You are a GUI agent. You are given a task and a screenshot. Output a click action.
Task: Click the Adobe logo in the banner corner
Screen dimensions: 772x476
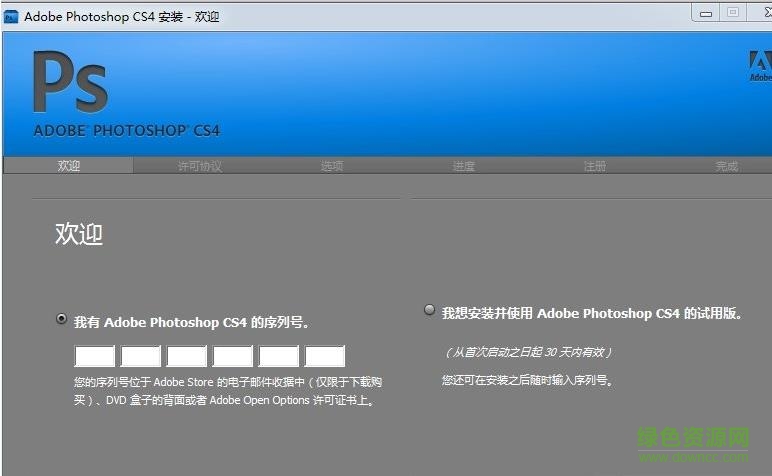point(760,66)
